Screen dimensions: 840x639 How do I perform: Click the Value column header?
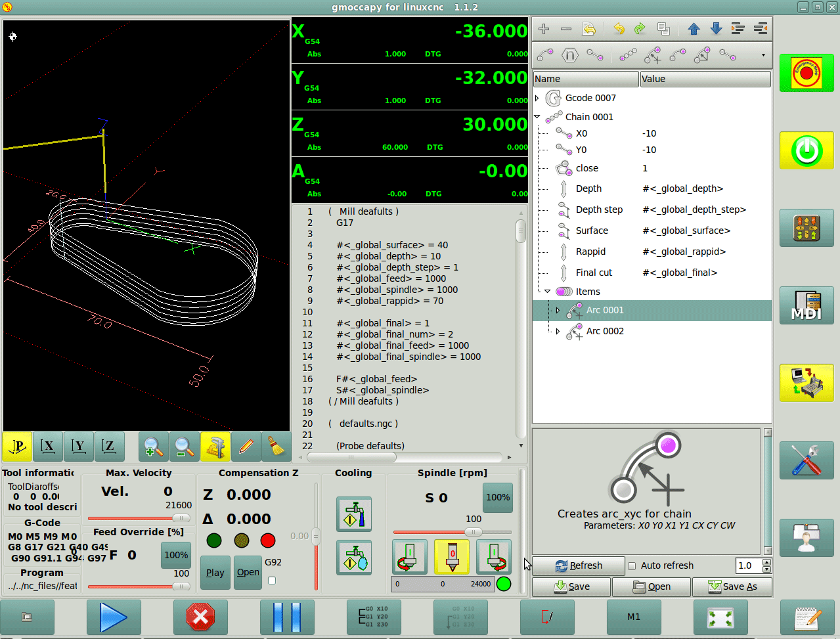(x=705, y=79)
